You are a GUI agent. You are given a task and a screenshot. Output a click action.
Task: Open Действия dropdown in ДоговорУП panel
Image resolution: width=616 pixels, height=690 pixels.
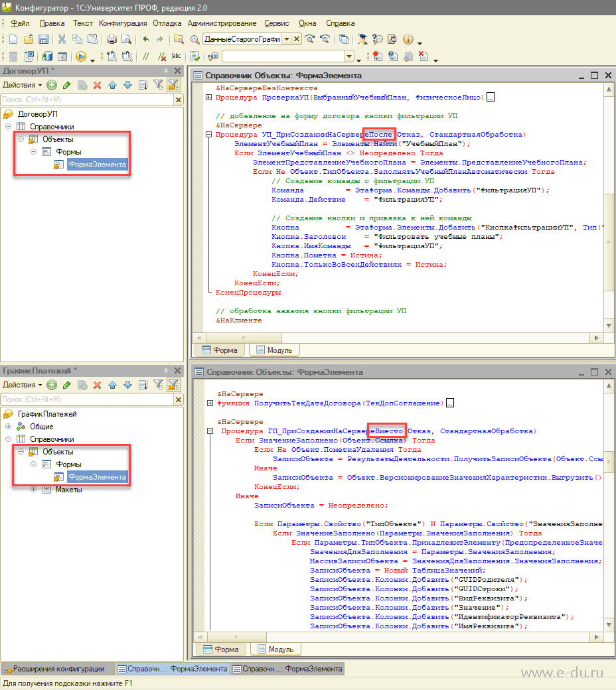22,85
